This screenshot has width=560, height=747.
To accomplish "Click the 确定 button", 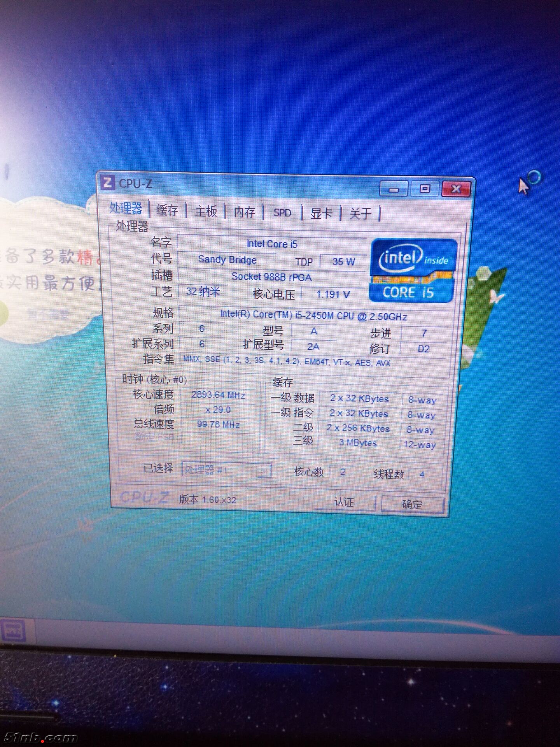I will click(413, 505).
